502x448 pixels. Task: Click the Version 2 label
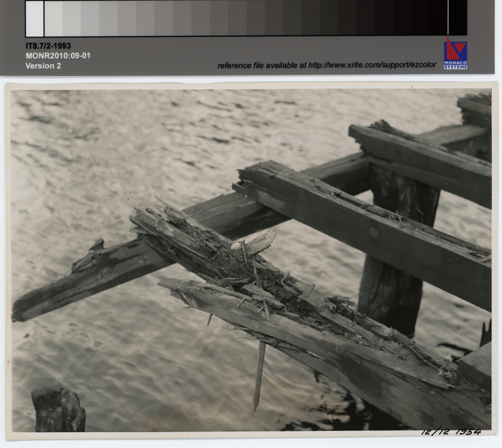point(43,66)
